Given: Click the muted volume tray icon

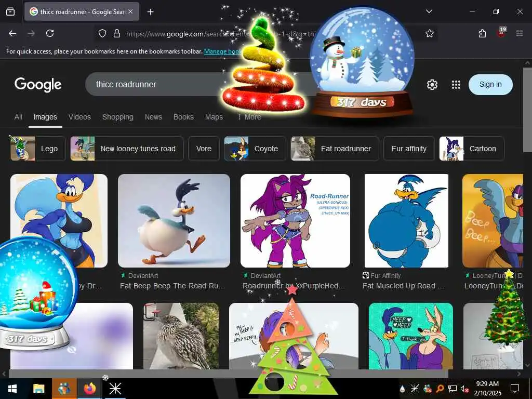Looking at the screenshot, I should 464,389.
